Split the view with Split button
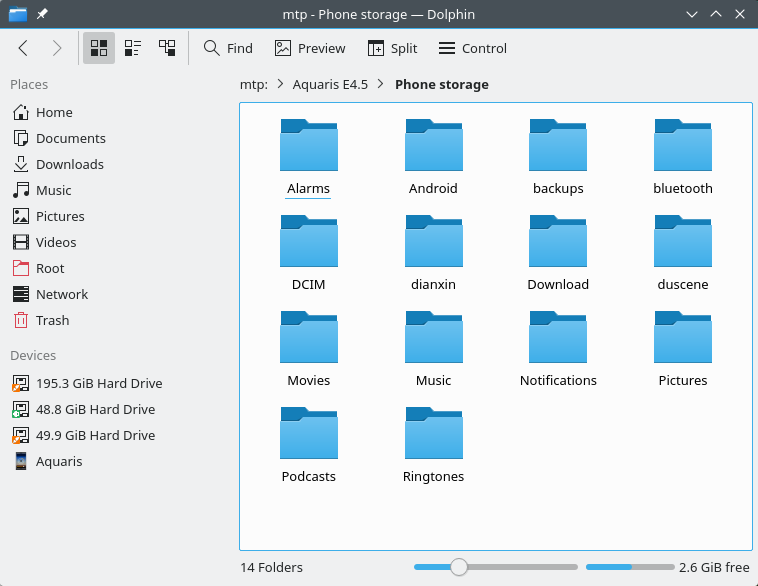The height and width of the screenshot is (586, 758). point(392,48)
